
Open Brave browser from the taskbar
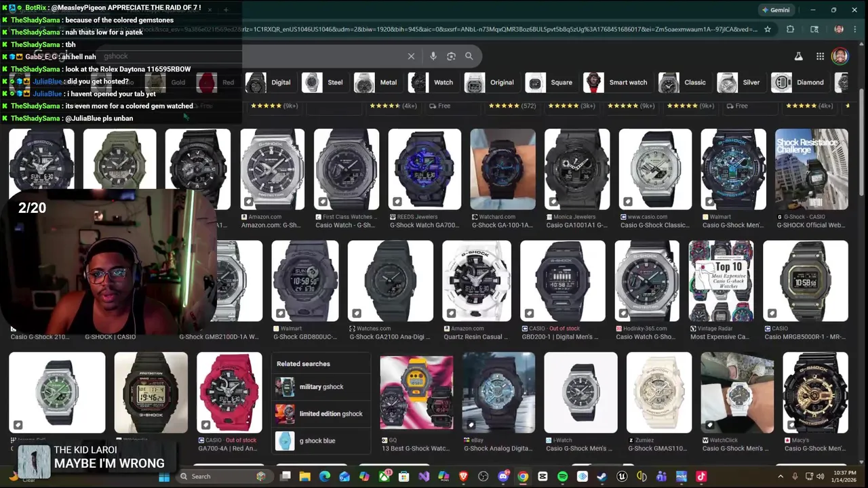[x=464, y=476]
